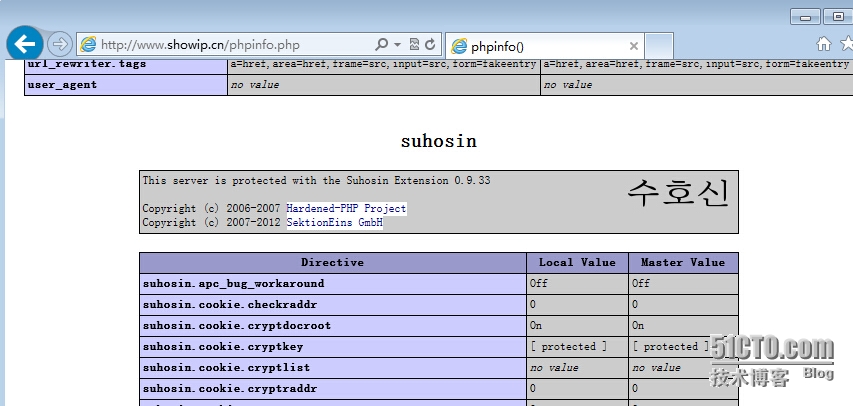Click the suhosin section heading
Image resolution: width=853 pixels, height=406 pixels.
pos(438,141)
